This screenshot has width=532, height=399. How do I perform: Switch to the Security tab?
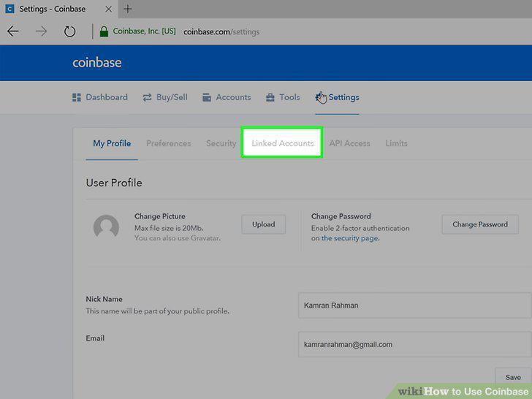(x=221, y=143)
